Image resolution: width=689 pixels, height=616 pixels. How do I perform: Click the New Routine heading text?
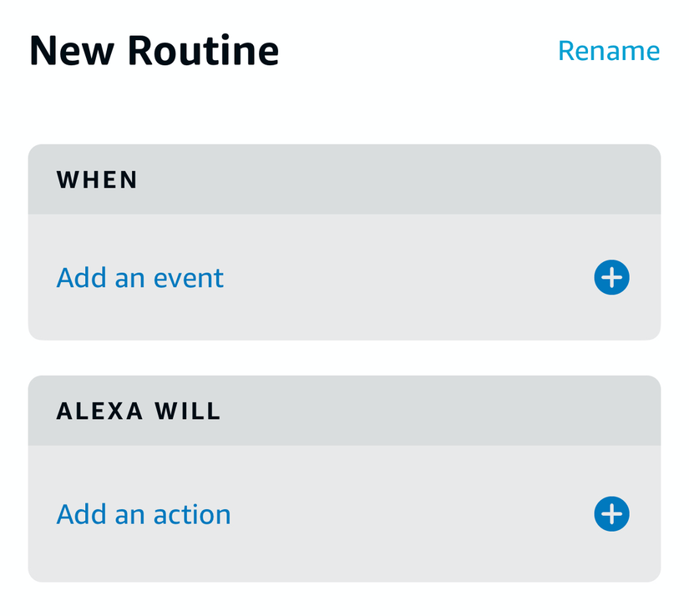tap(154, 51)
